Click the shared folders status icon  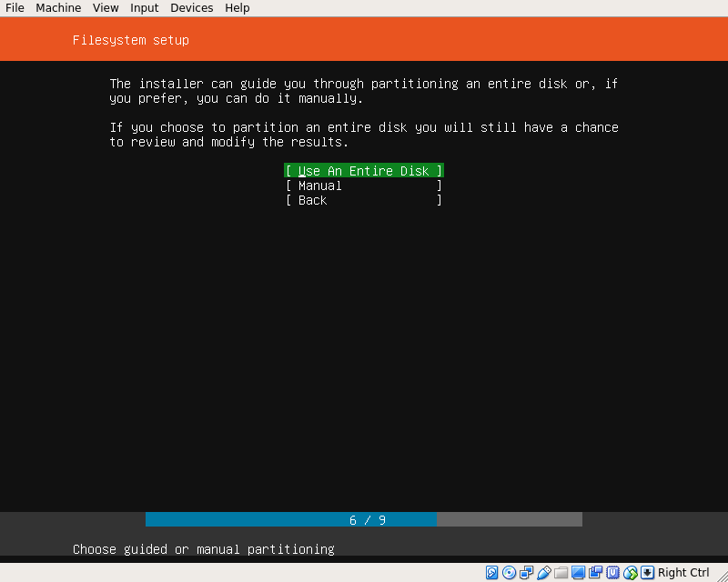tap(561, 573)
